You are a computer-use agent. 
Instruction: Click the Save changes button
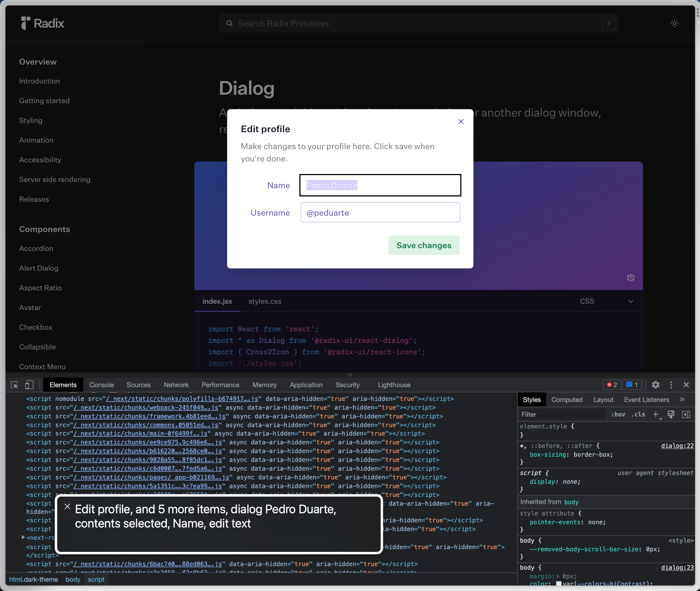click(424, 245)
